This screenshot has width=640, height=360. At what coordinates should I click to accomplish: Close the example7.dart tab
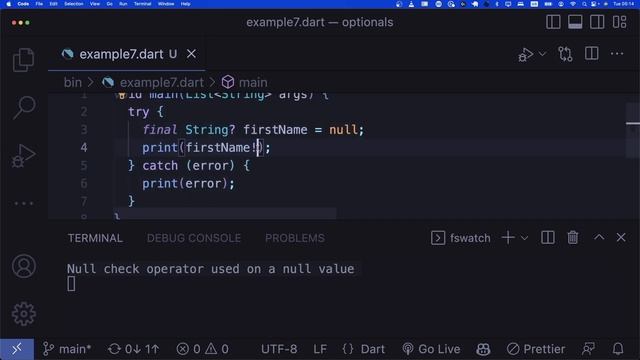pos(191,54)
